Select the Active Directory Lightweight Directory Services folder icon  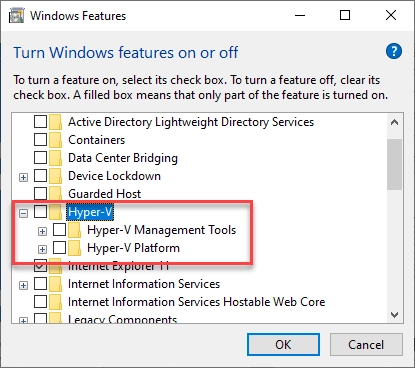click(x=55, y=122)
